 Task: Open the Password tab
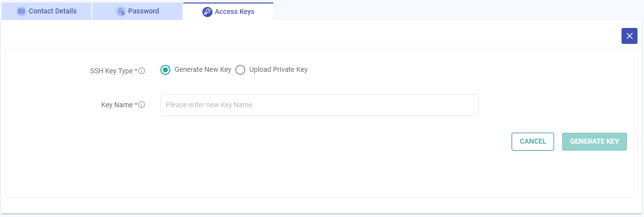pyautogui.click(x=143, y=11)
